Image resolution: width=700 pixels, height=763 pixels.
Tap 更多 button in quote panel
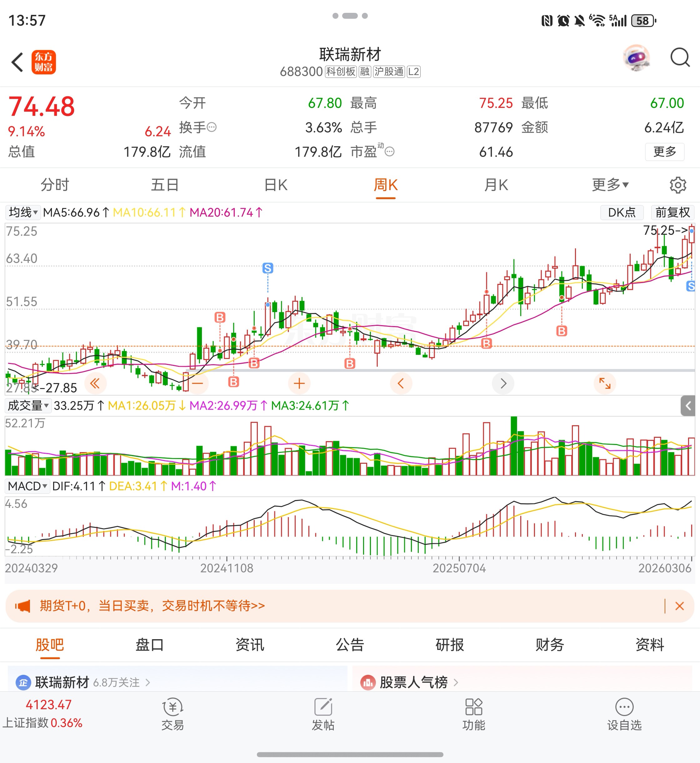coord(664,152)
